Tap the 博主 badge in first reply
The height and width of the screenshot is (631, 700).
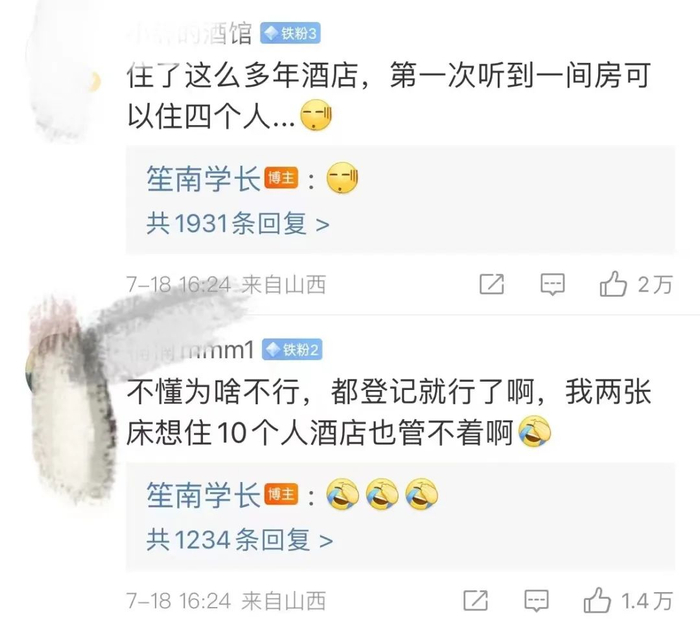(x=281, y=178)
